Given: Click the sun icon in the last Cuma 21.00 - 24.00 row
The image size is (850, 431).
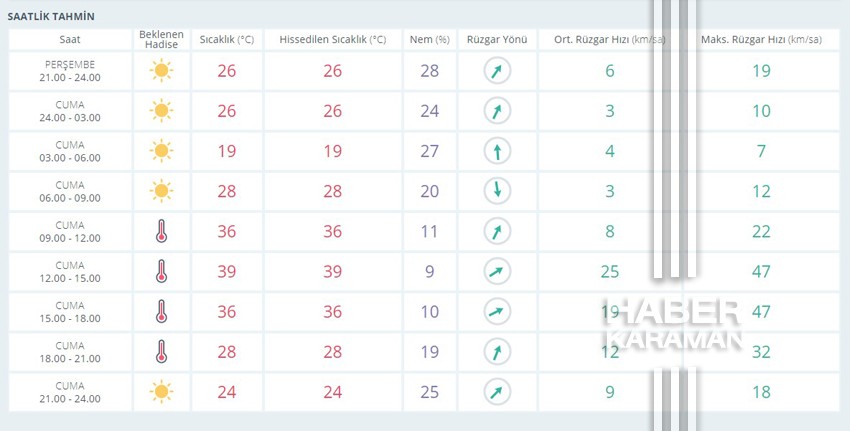Looking at the screenshot, I should tap(162, 391).
